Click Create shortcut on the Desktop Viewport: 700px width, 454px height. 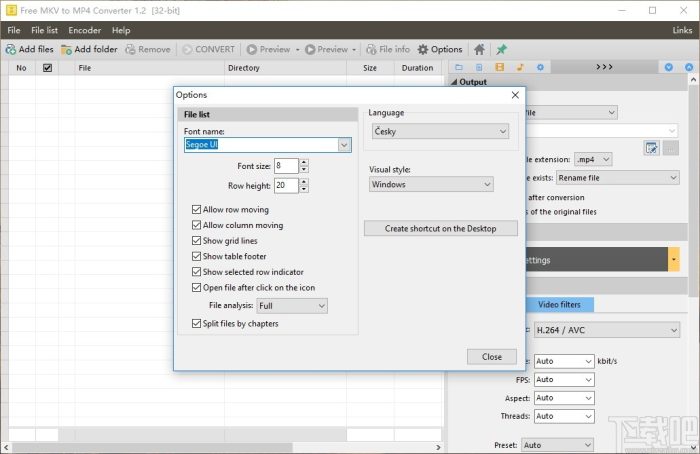pos(441,229)
